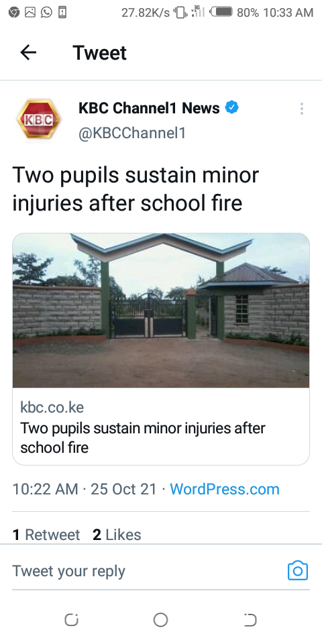
Task: Open the school gate article image
Action: pos(161,311)
